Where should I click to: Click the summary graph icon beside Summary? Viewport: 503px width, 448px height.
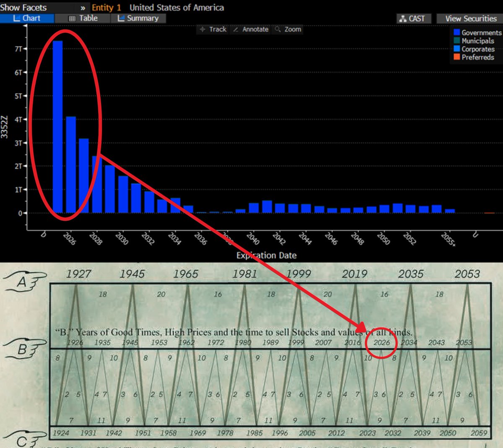tap(122, 18)
